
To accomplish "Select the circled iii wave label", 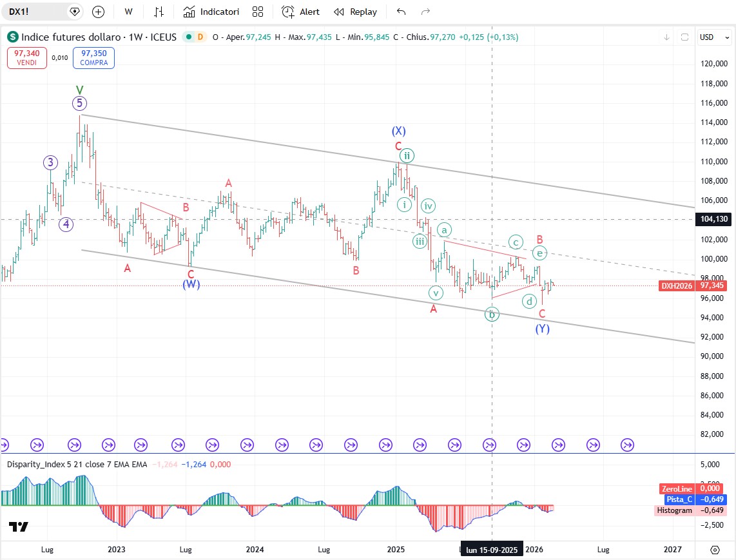I will click(x=420, y=241).
